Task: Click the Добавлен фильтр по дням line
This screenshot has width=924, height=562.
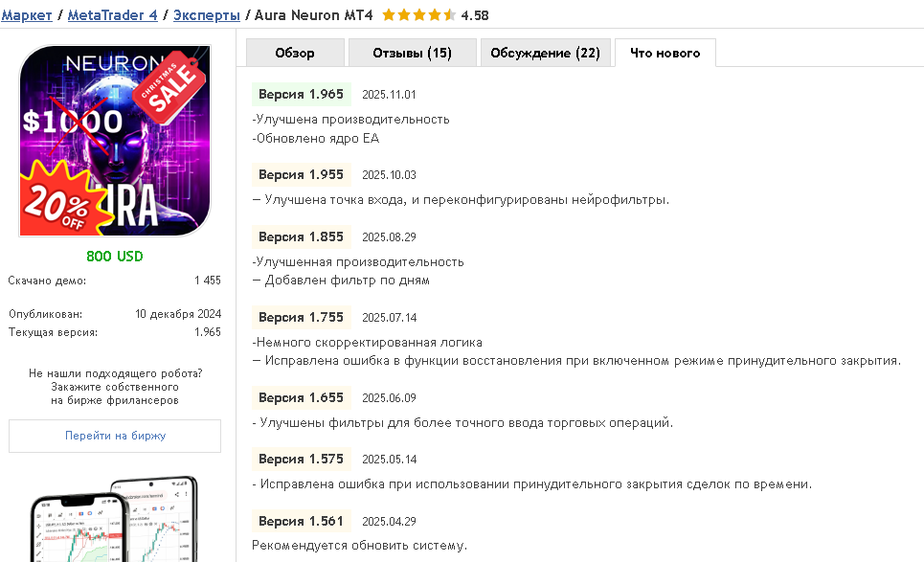Action: click(341, 281)
